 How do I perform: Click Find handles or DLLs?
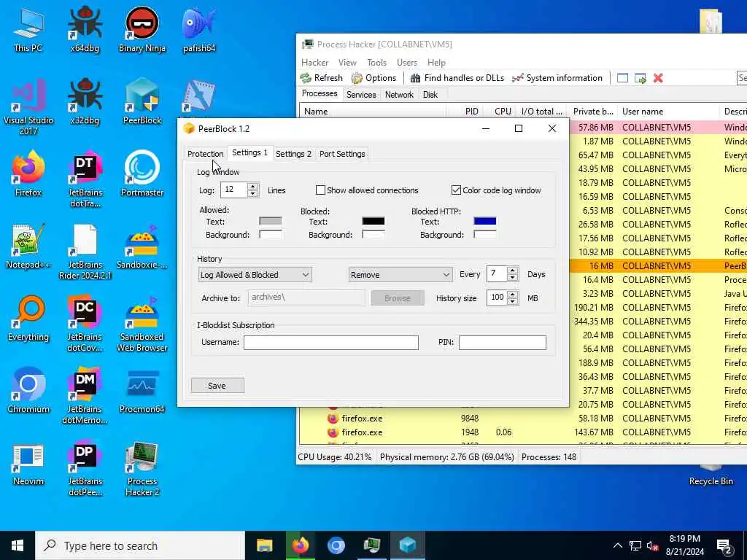(457, 77)
